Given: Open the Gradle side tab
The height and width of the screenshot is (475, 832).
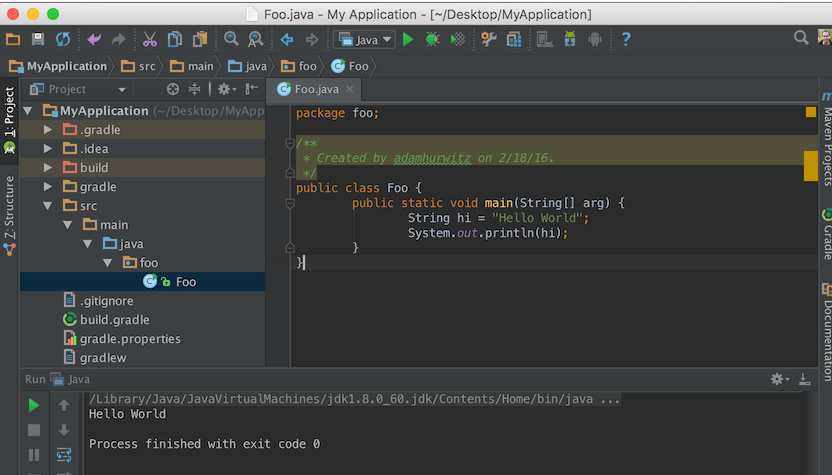Looking at the screenshot, I should [826, 236].
